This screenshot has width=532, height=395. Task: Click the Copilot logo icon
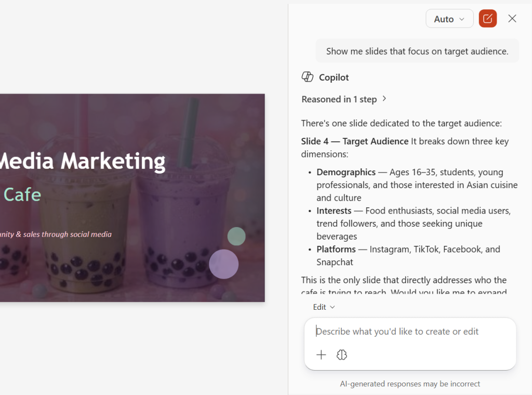tap(308, 77)
